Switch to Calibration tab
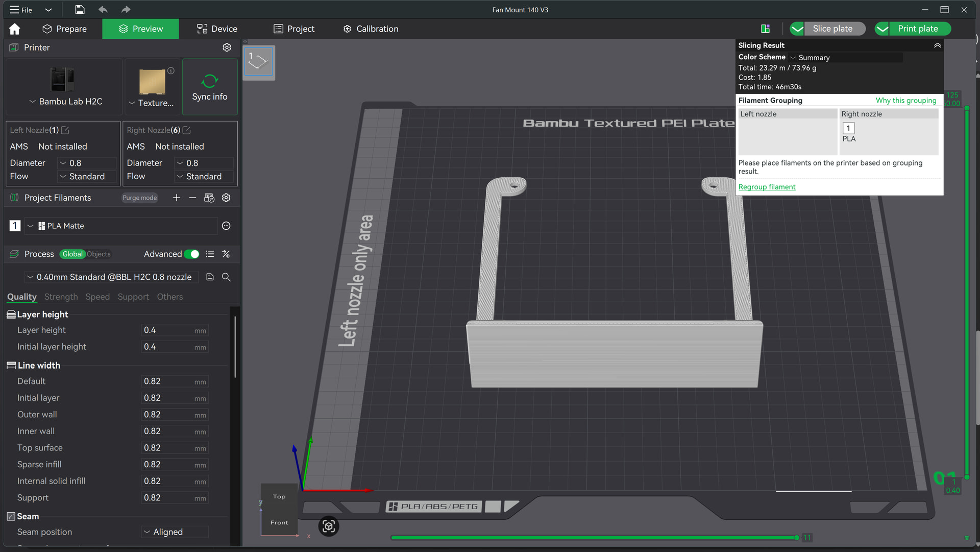This screenshot has height=552, width=980. point(371,29)
